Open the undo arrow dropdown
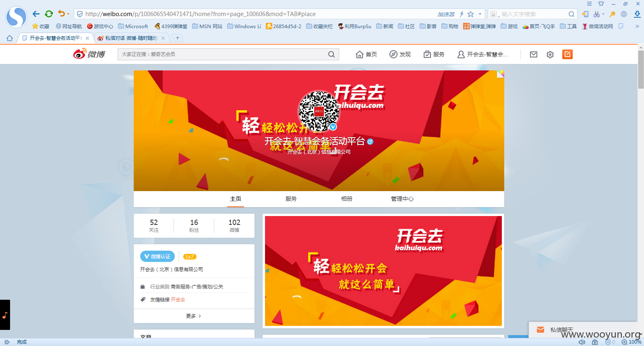644x346 pixels. [x=68, y=14]
